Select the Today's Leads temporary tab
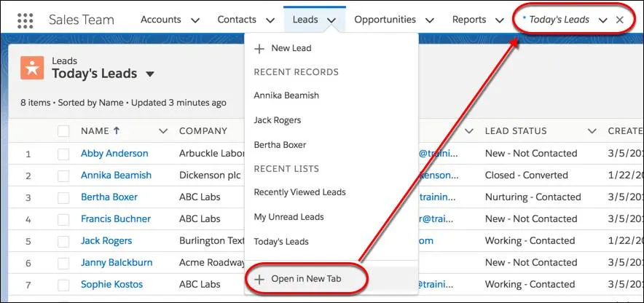 [x=559, y=20]
